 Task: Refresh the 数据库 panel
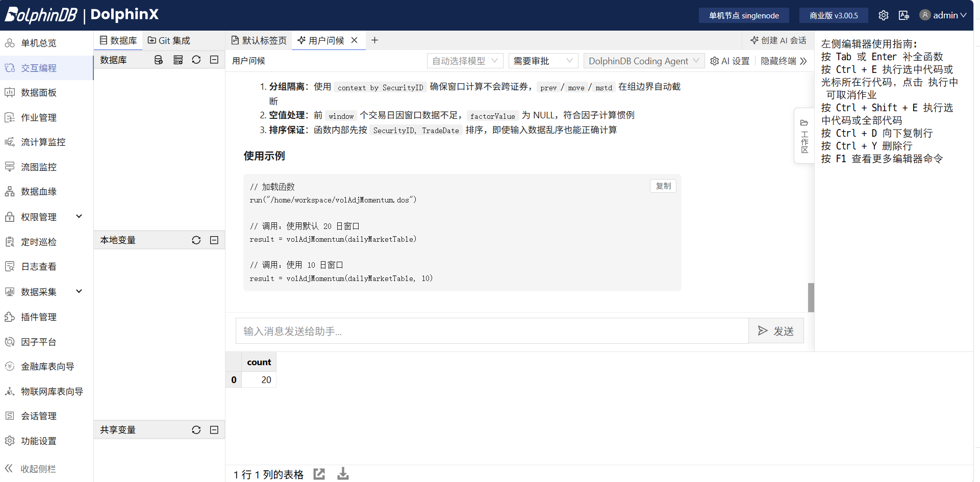[x=196, y=60]
